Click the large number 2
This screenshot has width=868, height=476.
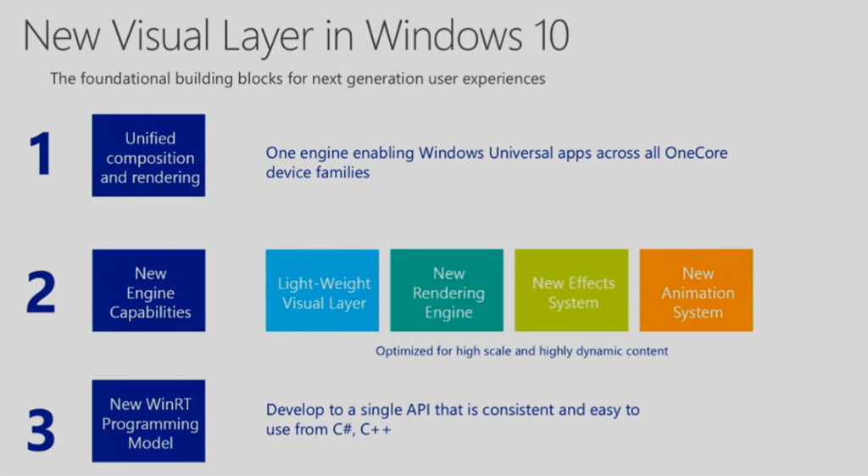41,292
